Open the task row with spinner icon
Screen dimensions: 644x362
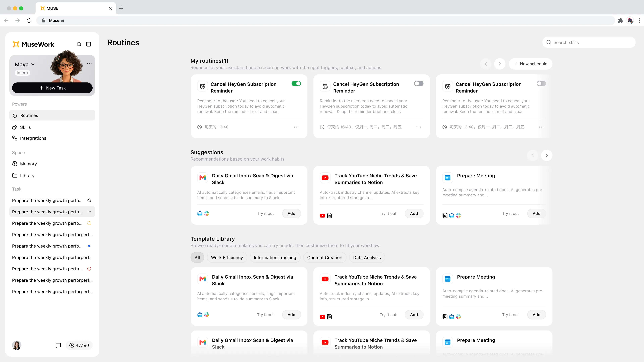pos(52,200)
